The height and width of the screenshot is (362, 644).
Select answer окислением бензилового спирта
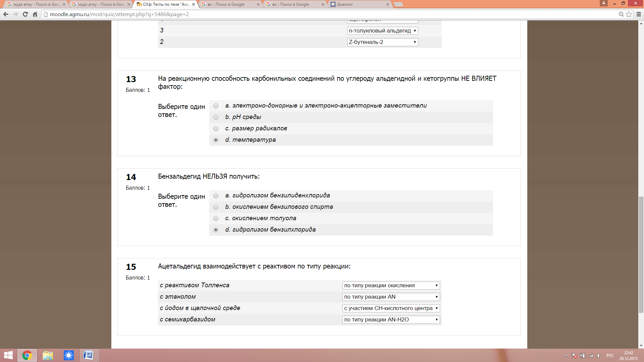pyautogui.click(x=216, y=207)
